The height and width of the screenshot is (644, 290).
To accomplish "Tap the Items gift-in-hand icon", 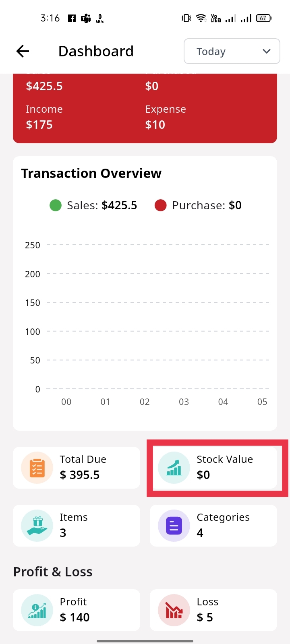I will (37, 526).
